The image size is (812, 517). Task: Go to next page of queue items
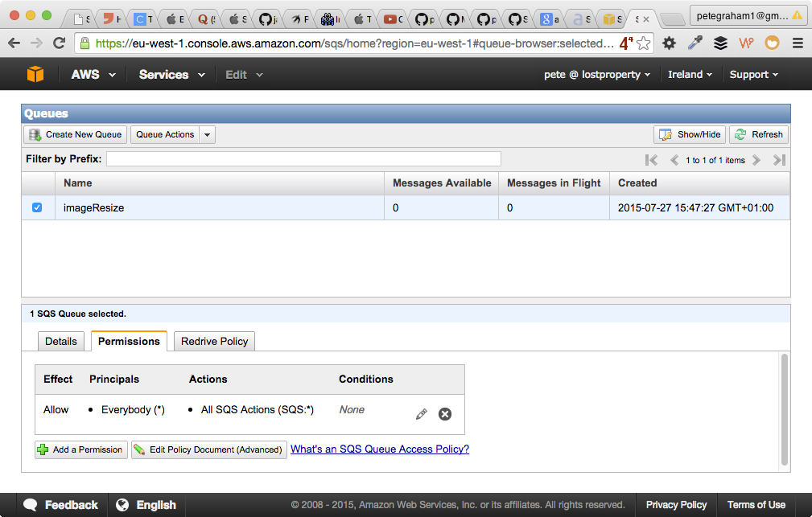click(x=756, y=160)
